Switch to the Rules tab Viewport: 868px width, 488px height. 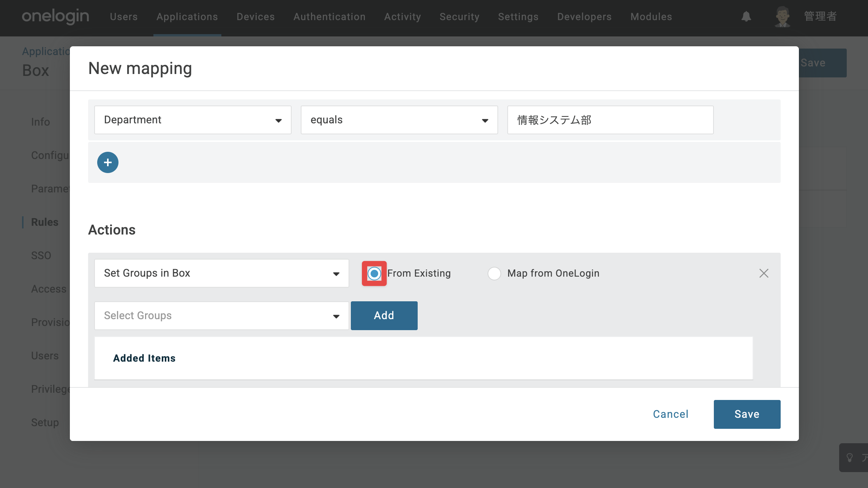click(x=45, y=222)
